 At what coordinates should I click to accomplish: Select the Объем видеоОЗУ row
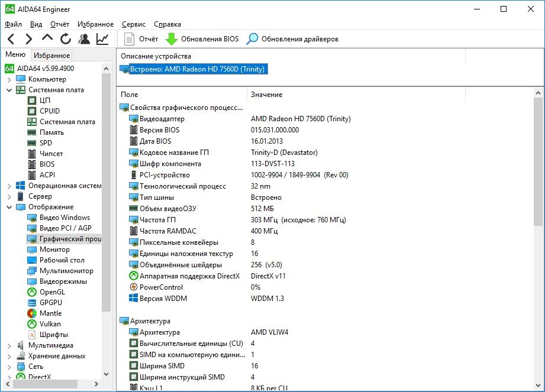(202, 209)
